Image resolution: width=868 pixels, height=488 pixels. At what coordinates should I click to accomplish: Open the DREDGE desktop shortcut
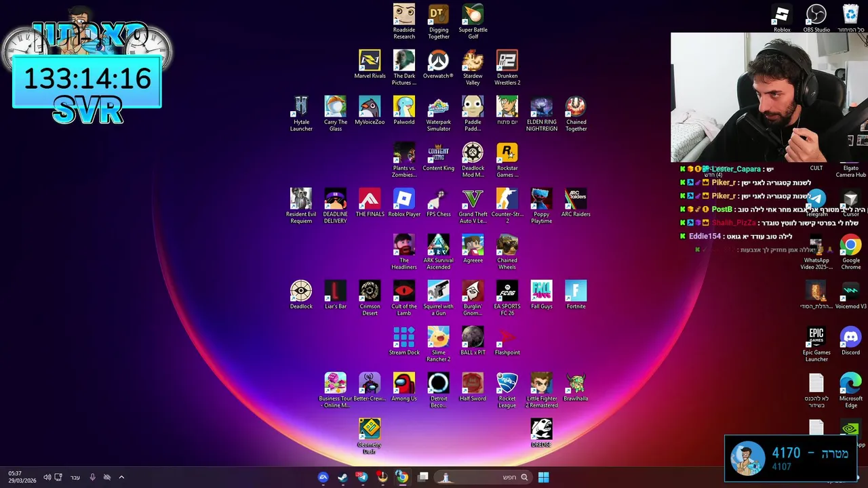click(x=541, y=433)
